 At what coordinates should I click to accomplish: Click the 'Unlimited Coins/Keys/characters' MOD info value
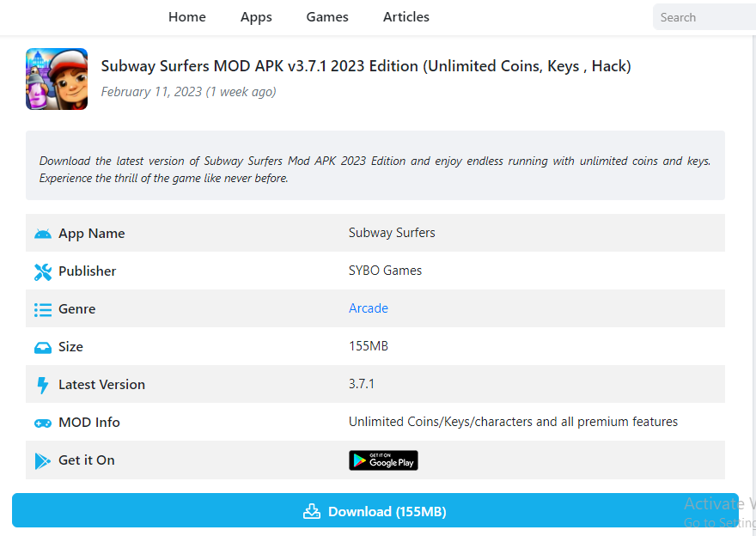coord(513,422)
